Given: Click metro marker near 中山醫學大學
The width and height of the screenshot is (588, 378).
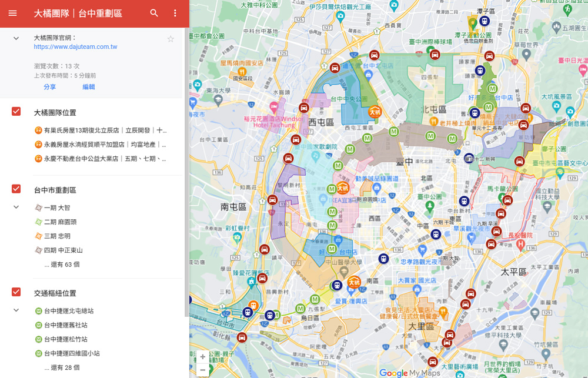Looking at the screenshot, I should point(332,249).
